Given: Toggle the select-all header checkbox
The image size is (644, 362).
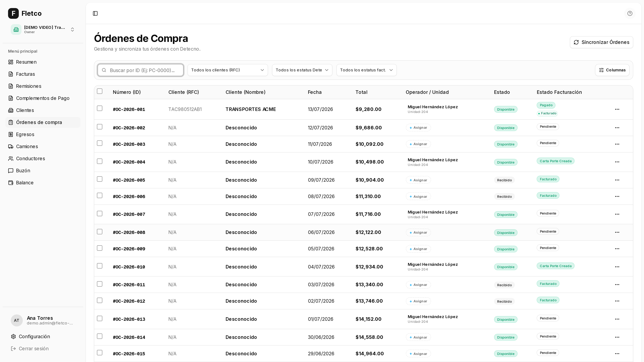Looking at the screenshot, I should click(100, 91).
